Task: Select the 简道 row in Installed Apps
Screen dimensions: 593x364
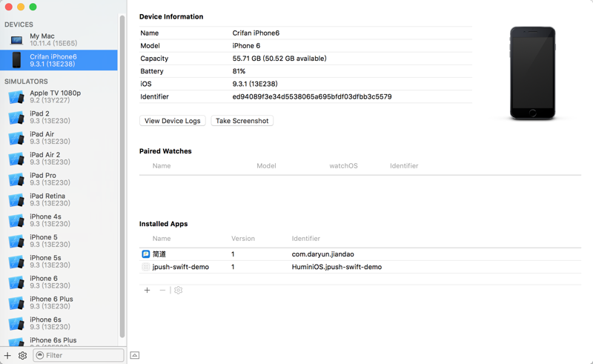Action: 360,254
